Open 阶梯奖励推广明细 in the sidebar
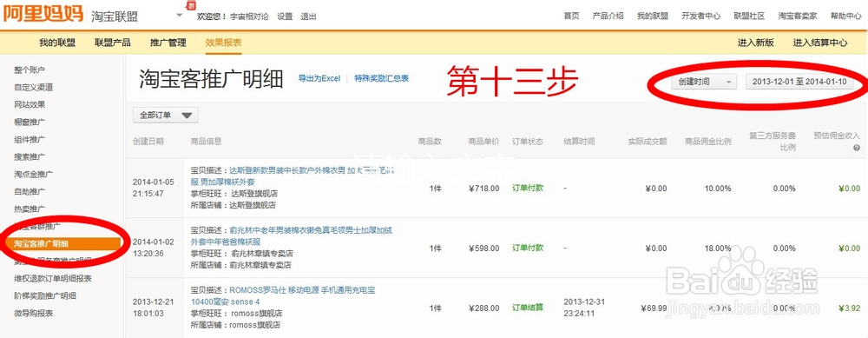Viewport: 868px width, 338px height. pos(45,295)
